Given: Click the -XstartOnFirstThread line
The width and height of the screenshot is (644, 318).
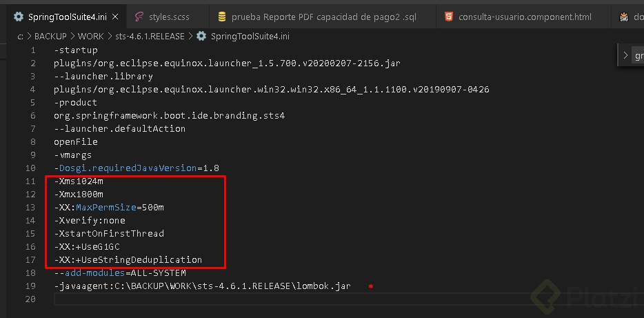Looking at the screenshot, I should tap(109, 233).
